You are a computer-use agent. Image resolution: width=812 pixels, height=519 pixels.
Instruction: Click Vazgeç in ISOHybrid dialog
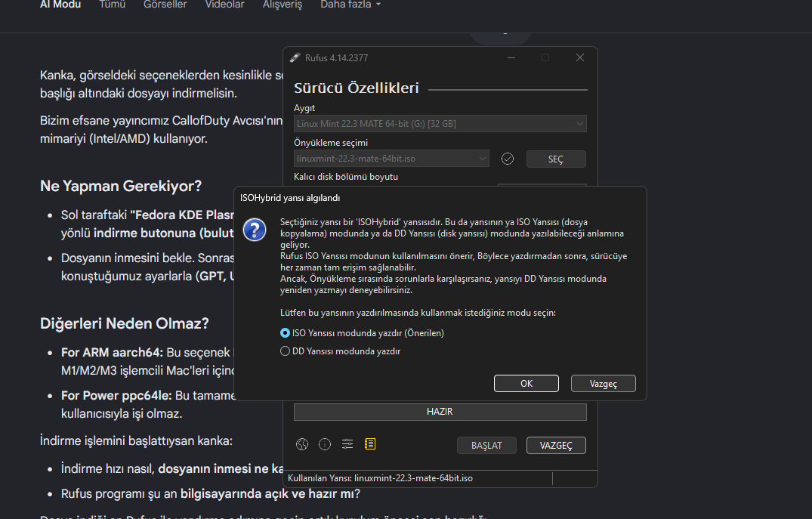click(x=604, y=383)
